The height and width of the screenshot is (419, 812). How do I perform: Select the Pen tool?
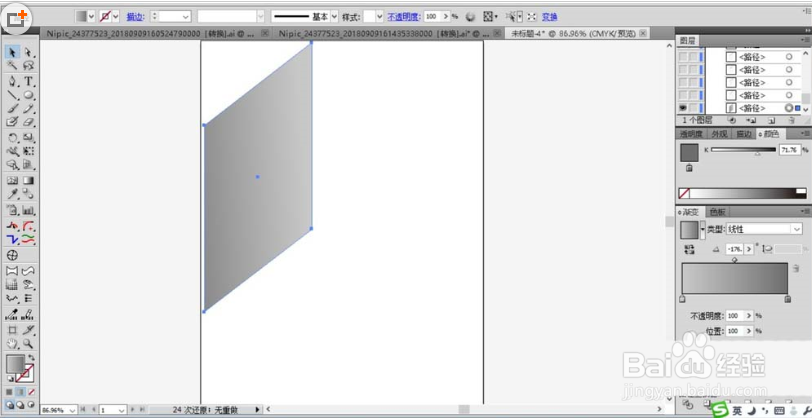click(12, 81)
